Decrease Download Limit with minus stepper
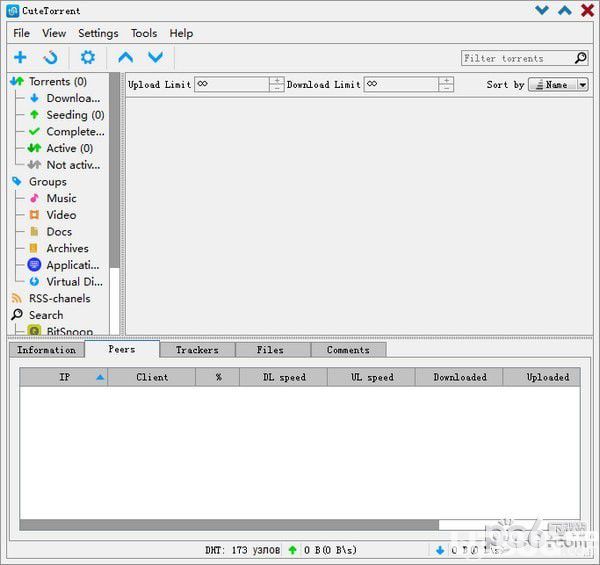Viewport: 600px width, 565px height. 446,88
